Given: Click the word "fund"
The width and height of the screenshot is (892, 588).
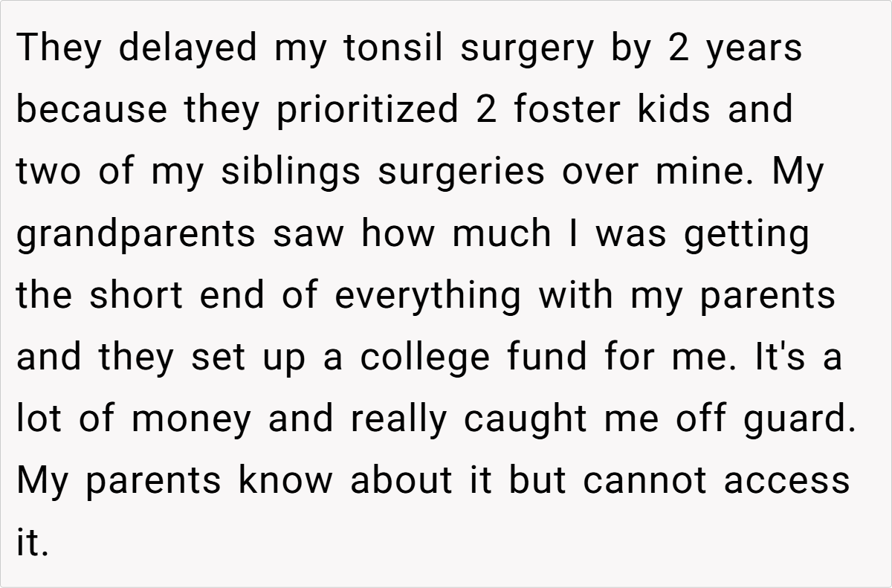Looking at the screenshot, I should tap(549, 358).
